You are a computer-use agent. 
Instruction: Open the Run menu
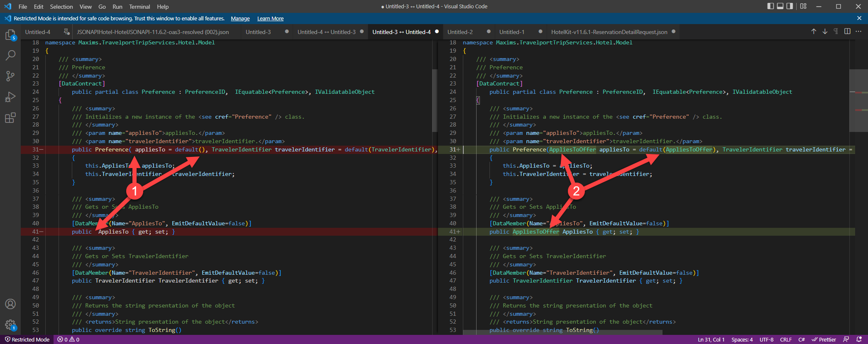[x=117, y=7]
